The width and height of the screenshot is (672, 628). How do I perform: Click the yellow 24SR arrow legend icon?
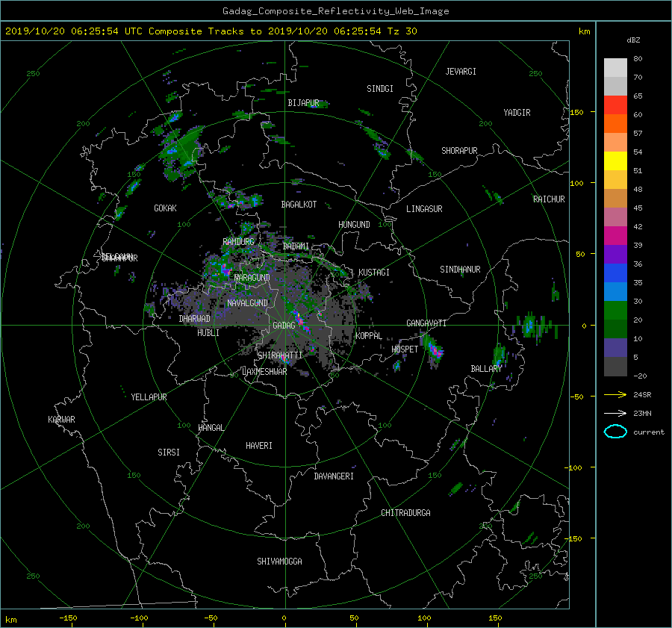tap(615, 394)
